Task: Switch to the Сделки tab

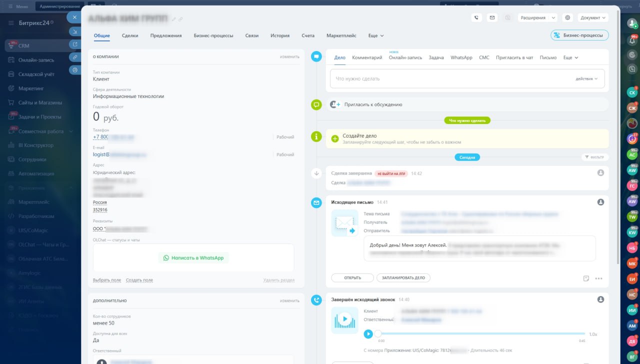Action: coord(130,36)
